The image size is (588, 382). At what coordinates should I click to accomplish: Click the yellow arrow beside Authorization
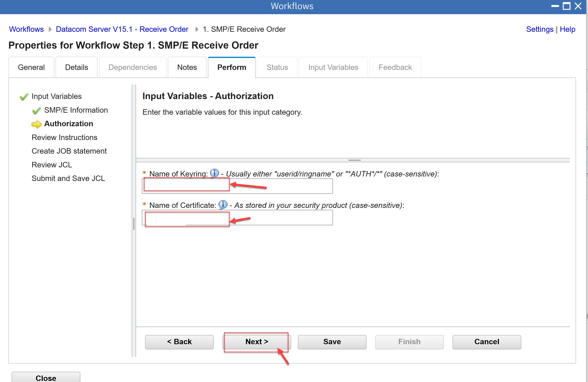37,124
